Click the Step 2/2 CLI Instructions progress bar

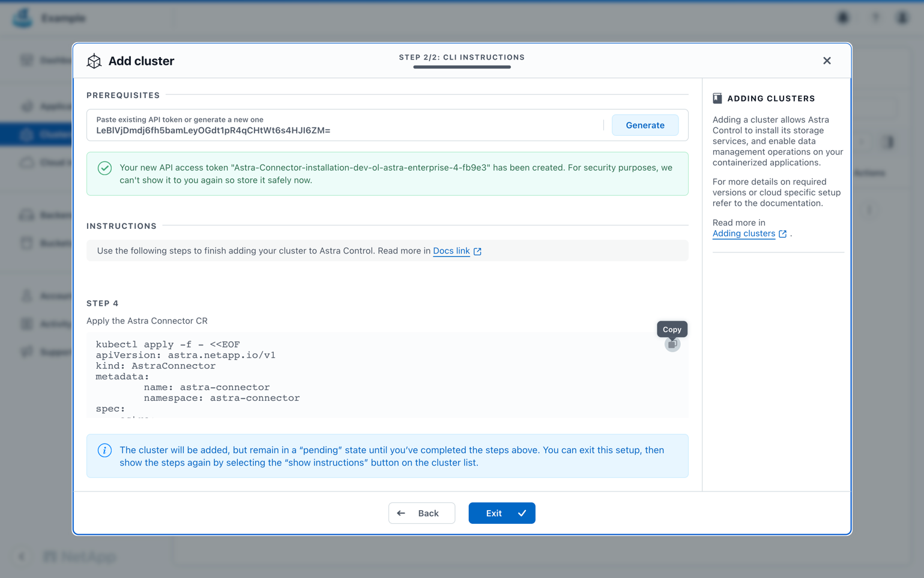(x=462, y=67)
